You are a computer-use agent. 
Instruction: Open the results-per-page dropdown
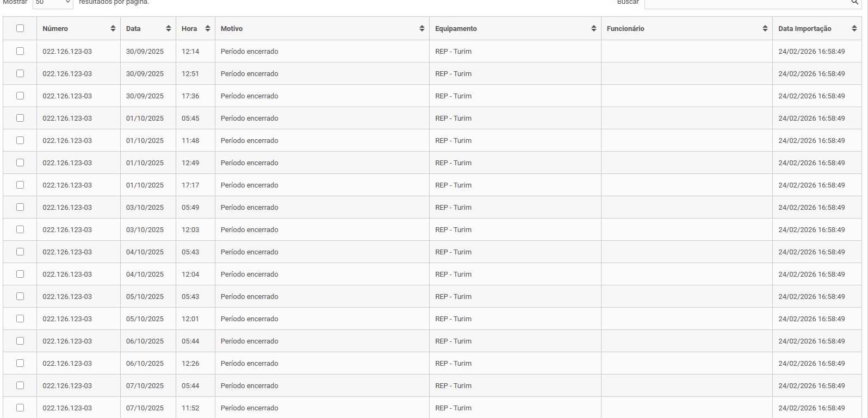pos(53,3)
